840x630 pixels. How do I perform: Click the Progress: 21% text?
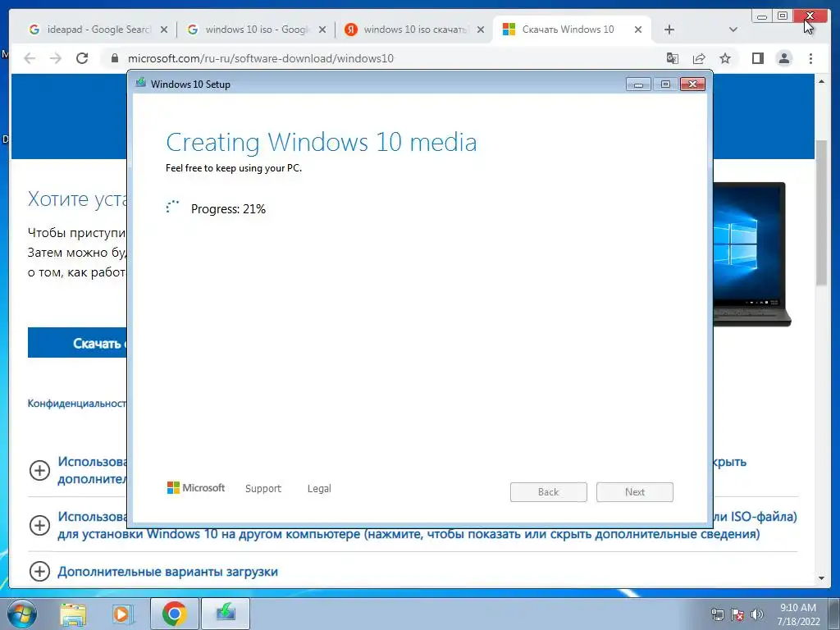[x=228, y=209]
